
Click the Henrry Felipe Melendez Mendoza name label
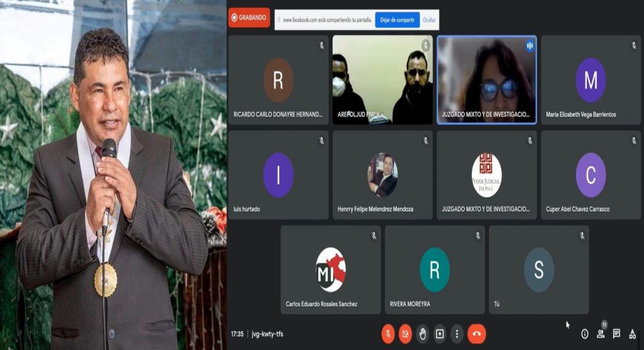[x=375, y=209]
